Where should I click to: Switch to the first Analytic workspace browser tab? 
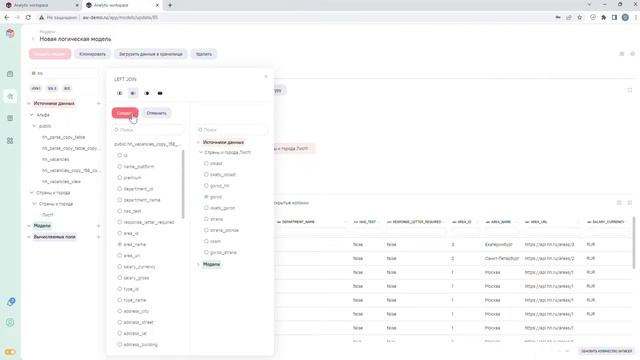pos(40,5)
